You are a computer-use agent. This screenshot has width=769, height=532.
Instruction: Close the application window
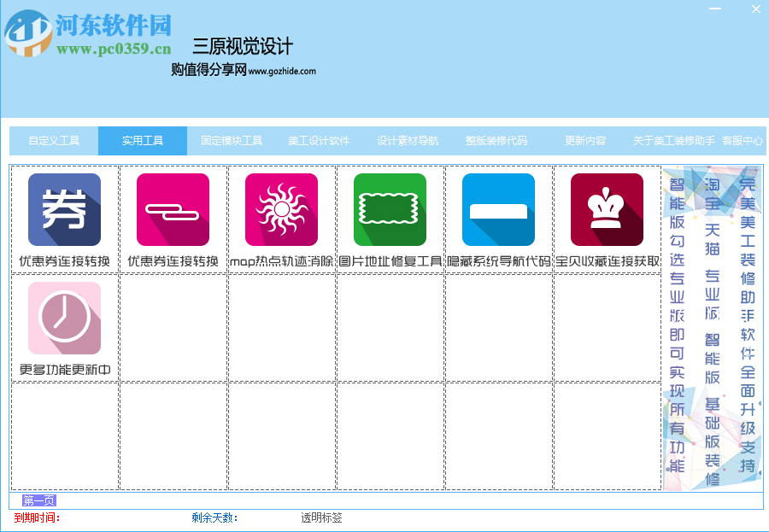tap(756, 9)
